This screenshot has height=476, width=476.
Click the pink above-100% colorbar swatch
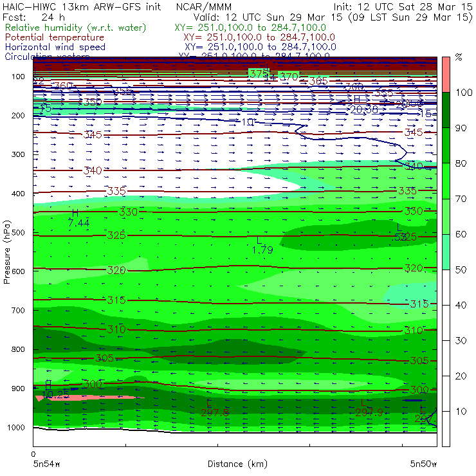[x=446, y=75]
